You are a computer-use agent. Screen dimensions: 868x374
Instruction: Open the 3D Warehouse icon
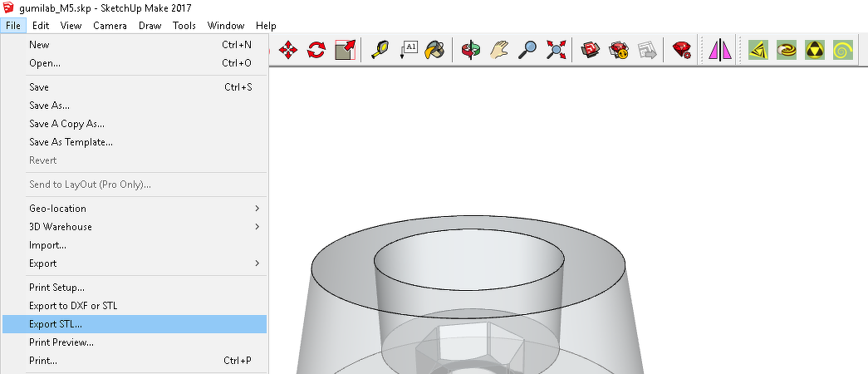pos(590,50)
